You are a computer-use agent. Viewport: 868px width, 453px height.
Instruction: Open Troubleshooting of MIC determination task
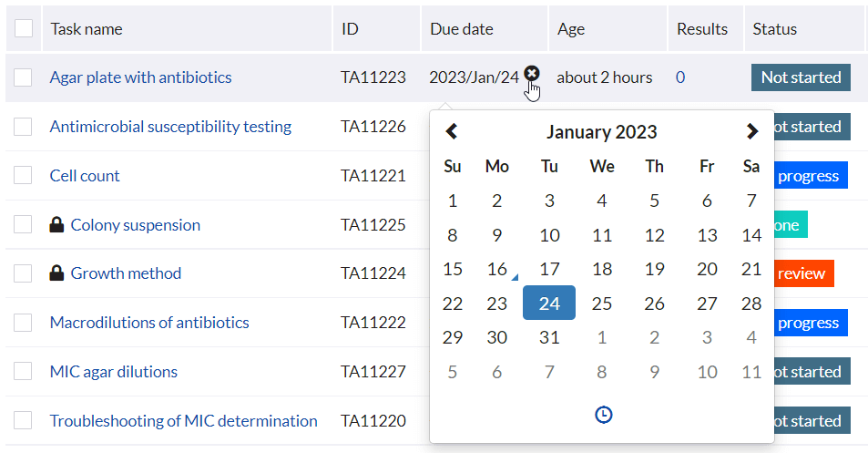coord(183,421)
